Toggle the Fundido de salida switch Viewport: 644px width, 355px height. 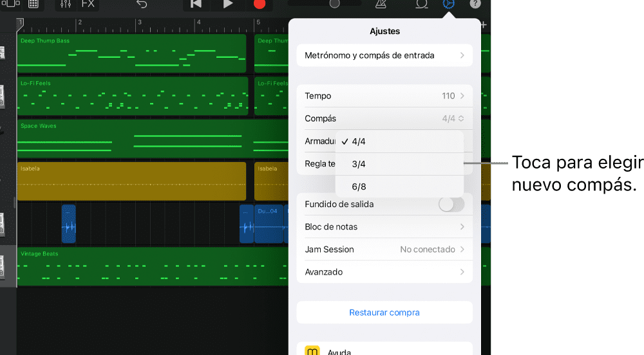tap(451, 204)
